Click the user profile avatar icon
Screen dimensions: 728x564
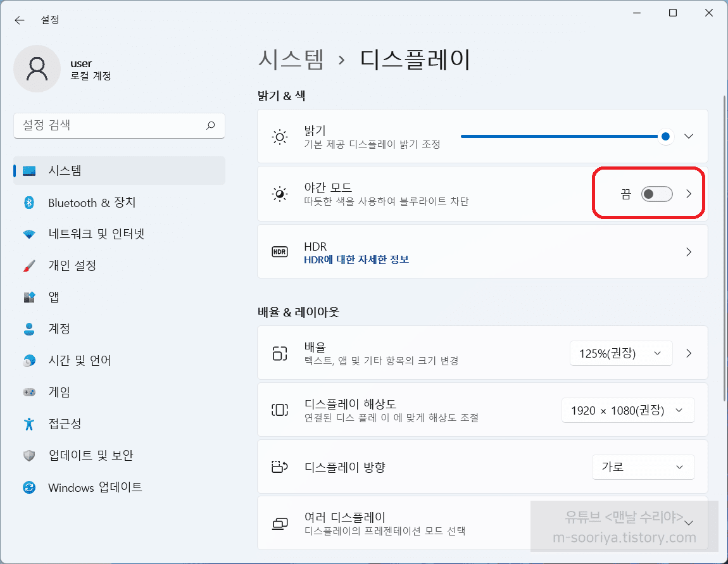click(37, 69)
